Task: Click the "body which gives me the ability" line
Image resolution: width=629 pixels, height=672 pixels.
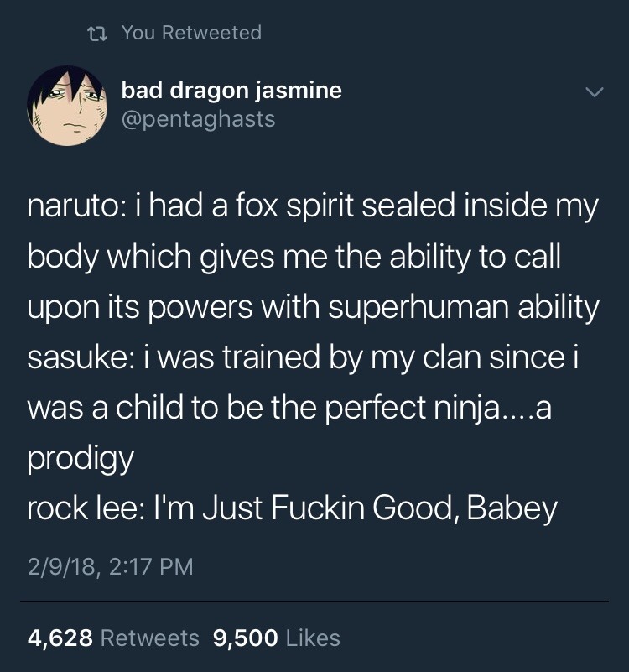Action: [x=294, y=258]
